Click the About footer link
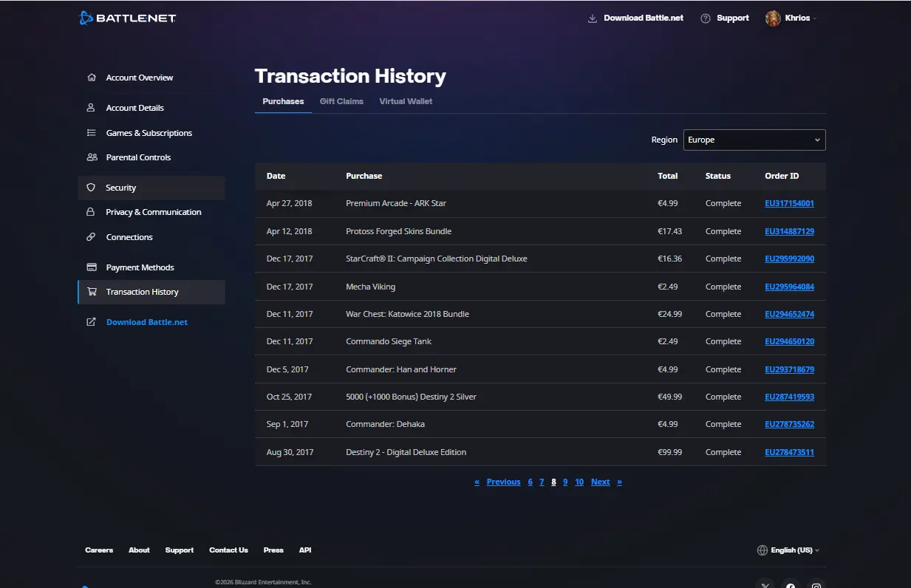 (x=139, y=550)
